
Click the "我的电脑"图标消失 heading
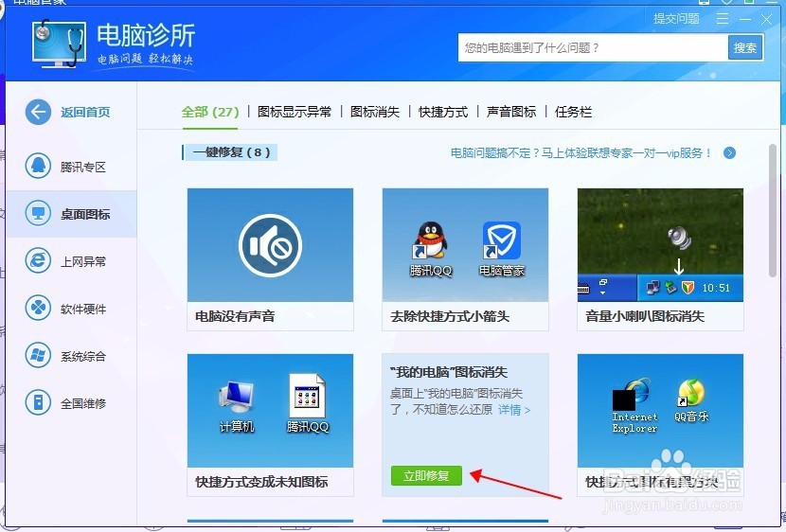point(449,372)
